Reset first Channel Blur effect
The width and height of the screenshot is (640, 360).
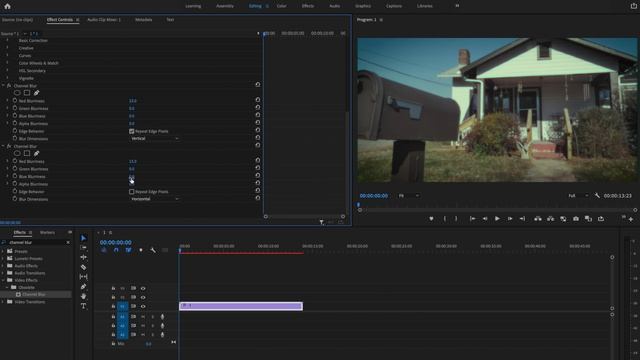(258, 84)
